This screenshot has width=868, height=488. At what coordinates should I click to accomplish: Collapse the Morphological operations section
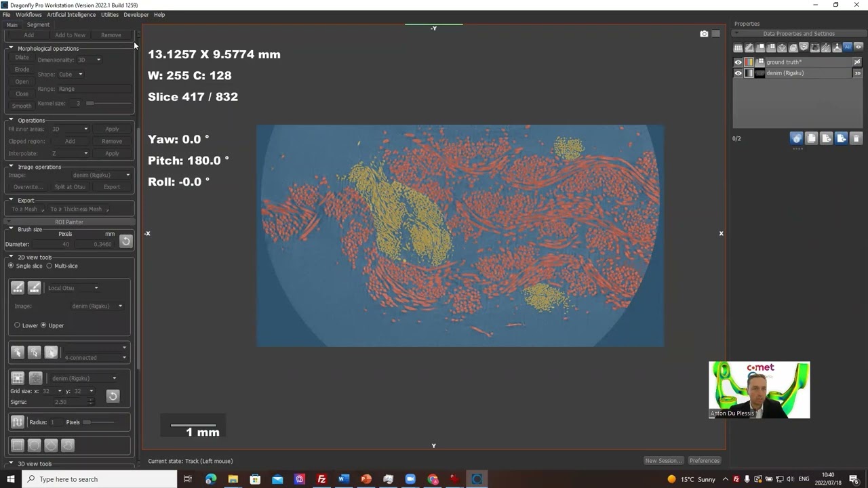click(11, 48)
